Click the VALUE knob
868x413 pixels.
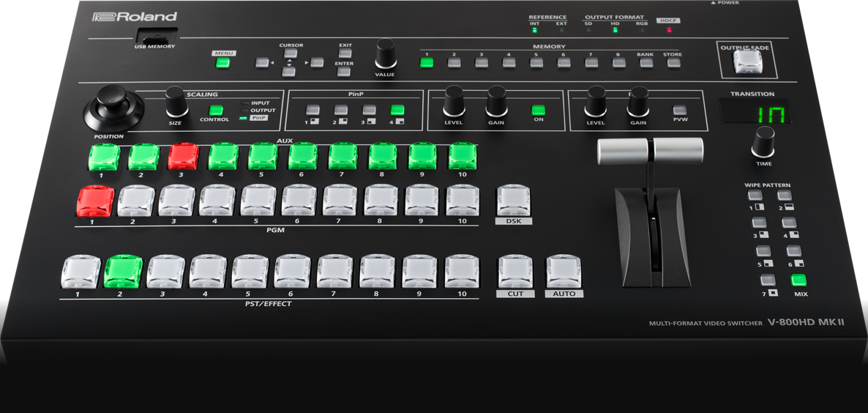(x=386, y=53)
